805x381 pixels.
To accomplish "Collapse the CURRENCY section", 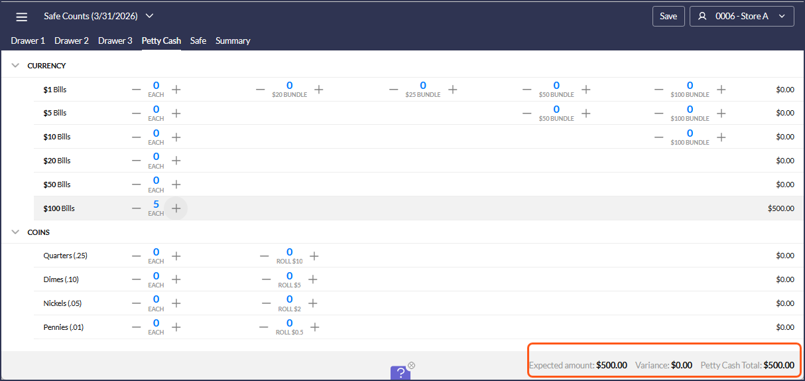I will [16, 66].
